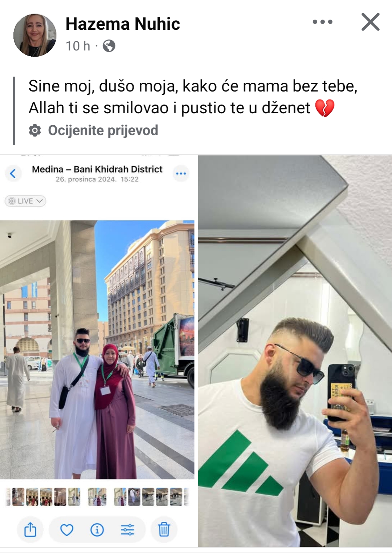The width and height of the screenshot is (392, 553).
Task: Open the blue three-dot photo menu
Action: point(181,174)
